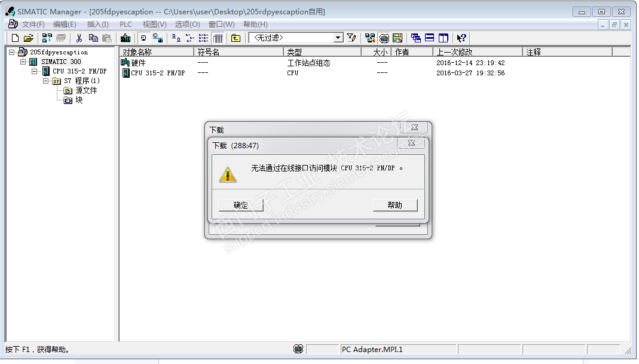Sort by the 类型 column header
The height and width of the screenshot is (364, 639).
(x=322, y=52)
